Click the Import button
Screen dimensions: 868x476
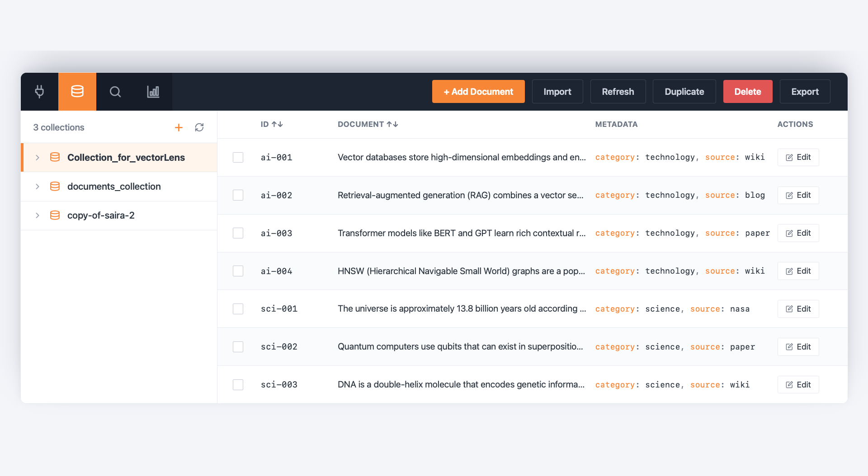[x=557, y=92]
